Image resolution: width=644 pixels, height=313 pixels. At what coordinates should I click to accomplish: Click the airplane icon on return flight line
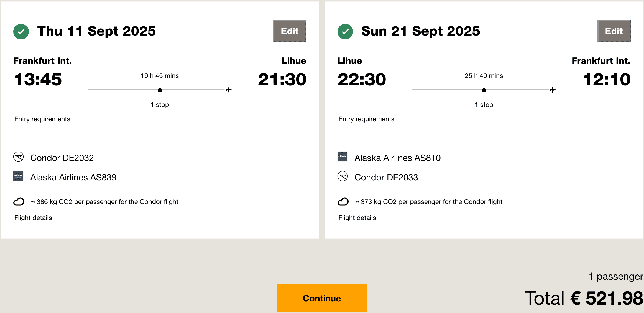tap(553, 90)
